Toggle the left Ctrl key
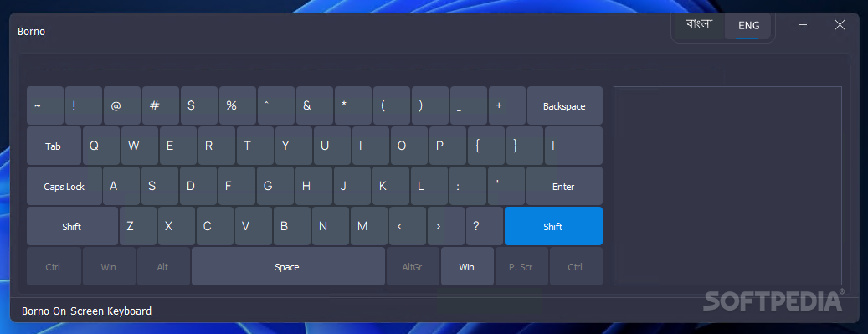 point(54,266)
